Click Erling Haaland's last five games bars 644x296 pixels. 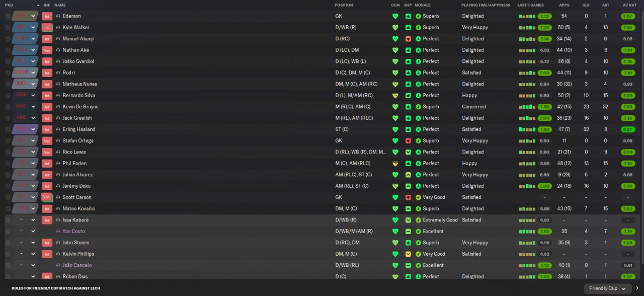(x=527, y=129)
